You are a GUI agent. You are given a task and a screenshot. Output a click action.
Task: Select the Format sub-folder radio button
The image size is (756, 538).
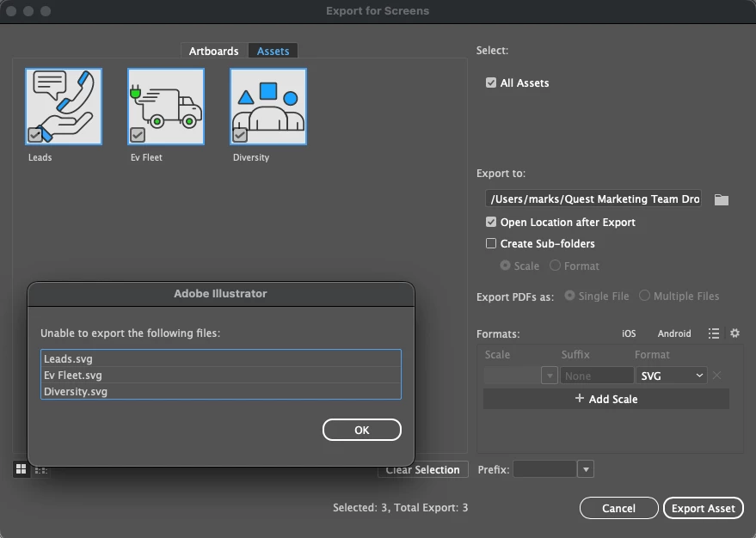pos(555,266)
